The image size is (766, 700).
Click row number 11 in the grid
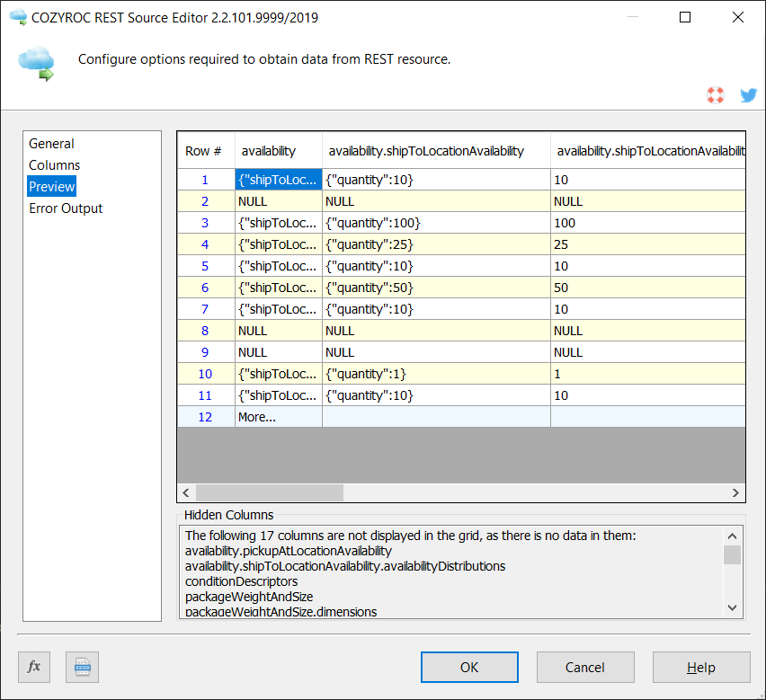click(x=206, y=395)
